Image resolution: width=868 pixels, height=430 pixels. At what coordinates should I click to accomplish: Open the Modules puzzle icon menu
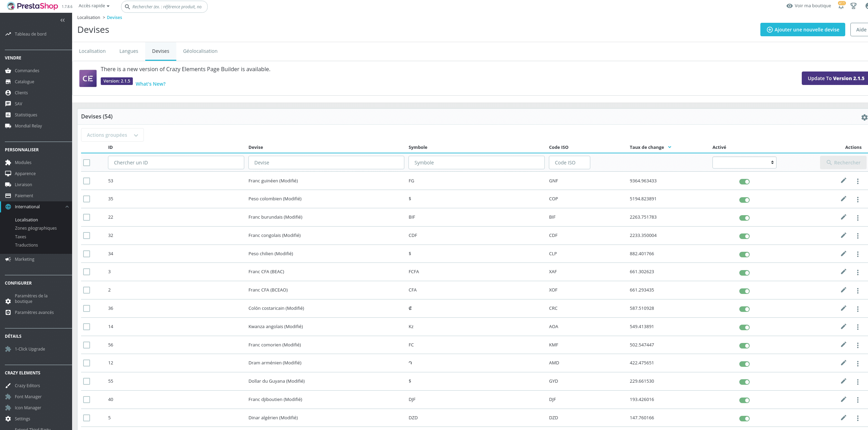click(x=8, y=163)
